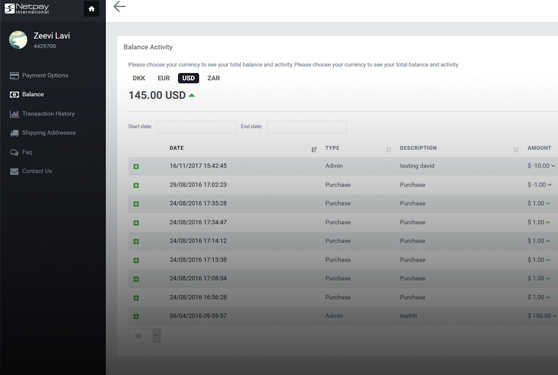Expand row dated 24/08/2016 16:56:28
Screen dimensions: 558x375
click(136, 298)
